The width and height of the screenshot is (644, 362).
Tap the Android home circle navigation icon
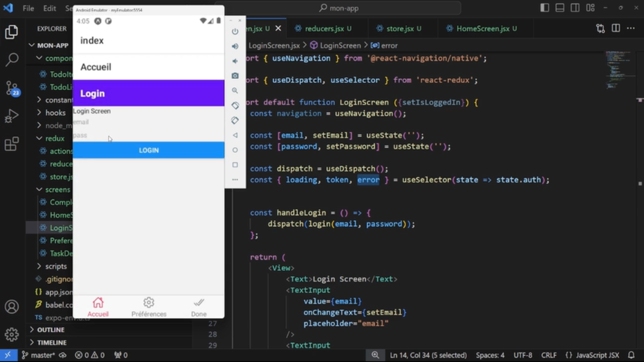[234, 149]
